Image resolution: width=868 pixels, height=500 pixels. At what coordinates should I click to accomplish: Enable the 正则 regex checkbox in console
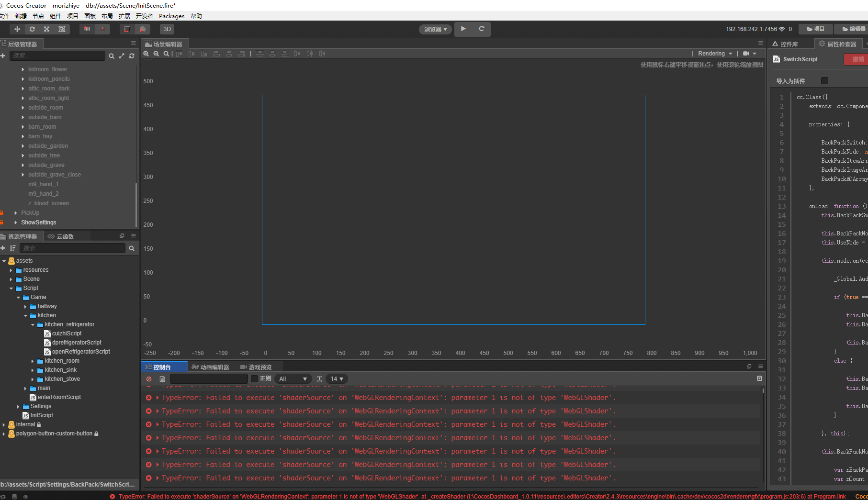(x=254, y=379)
